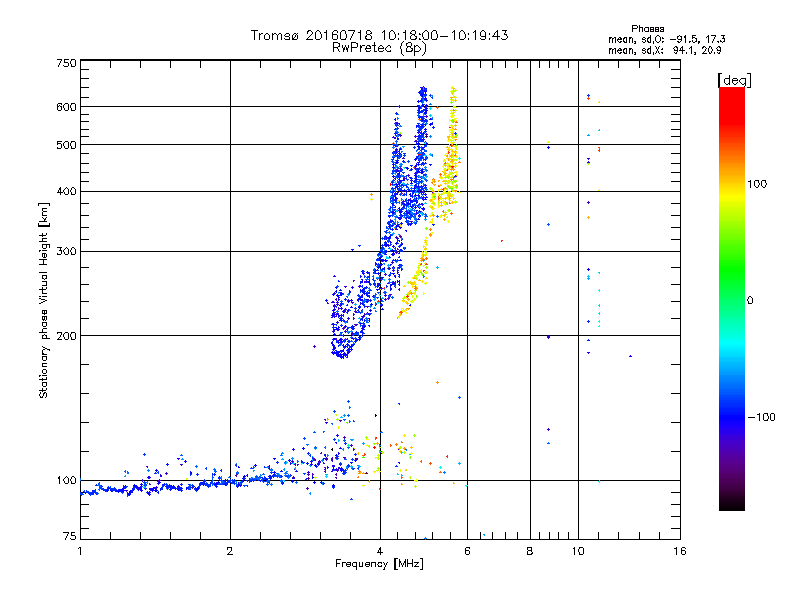Click the 'mean, sd,O: -91.5, 17.3' statistics line
This screenshot has height=600, width=800.
pos(667,39)
